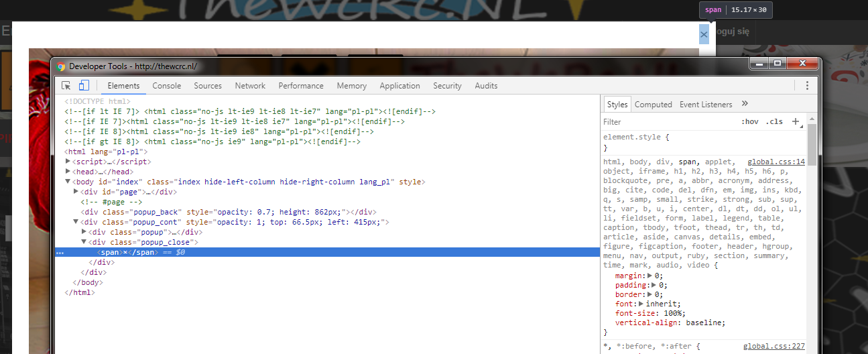The height and width of the screenshot is (354, 868).
Task: Click the font-size 100% value
Action: [x=673, y=313]
